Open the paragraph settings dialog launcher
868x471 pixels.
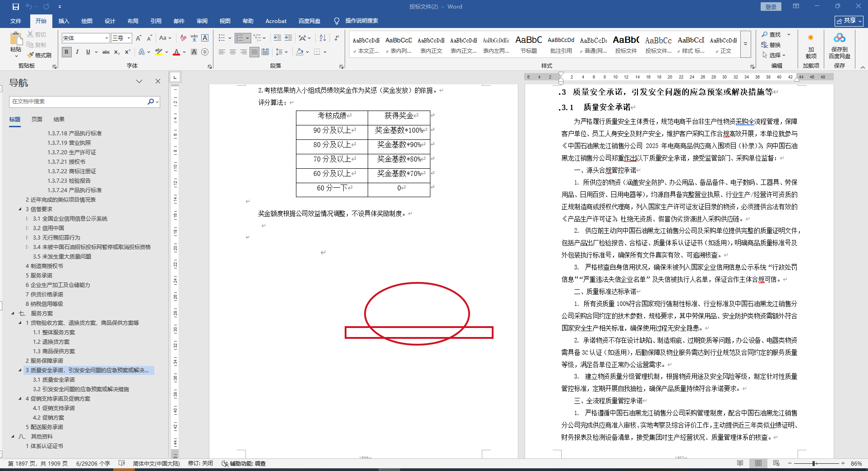[342, 66]
